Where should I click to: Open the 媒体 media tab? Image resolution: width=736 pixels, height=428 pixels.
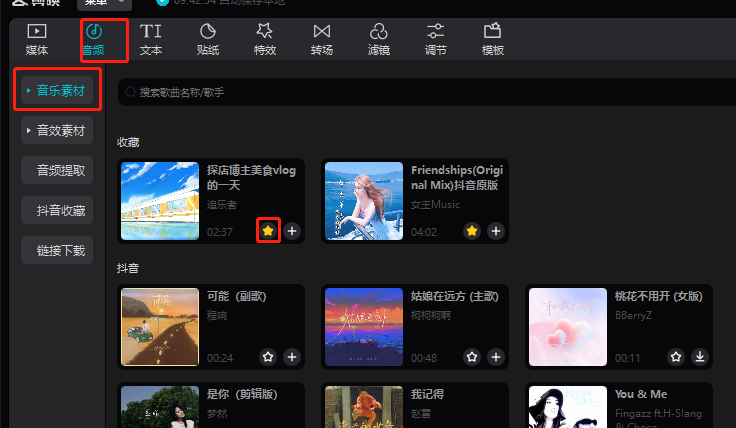coord(37,39)
